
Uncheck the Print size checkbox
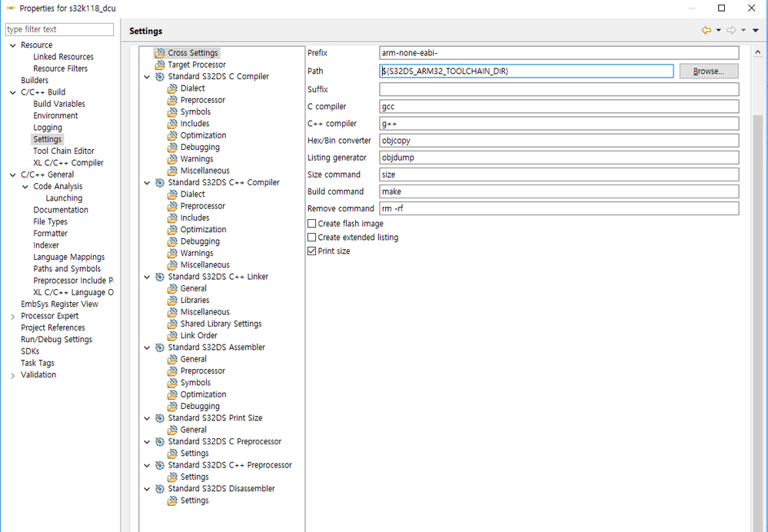tap(311, 251)
